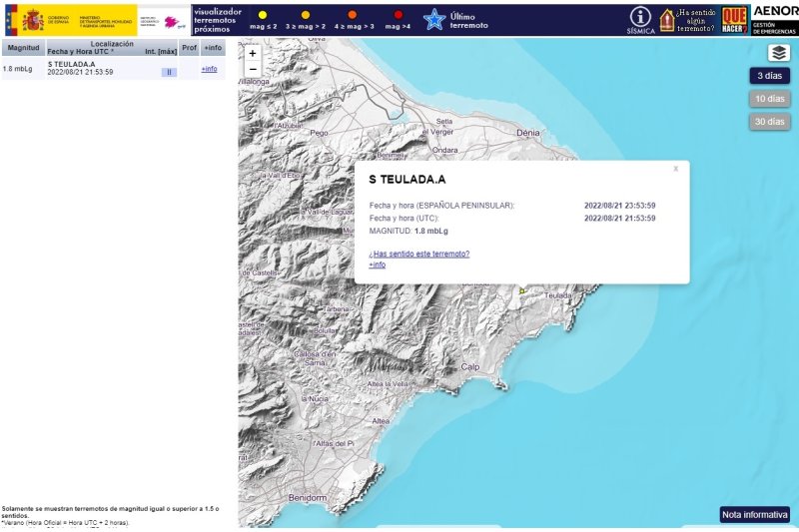Click the MAGNITUD 1.8 mbLg line in popup

point(408,231)
